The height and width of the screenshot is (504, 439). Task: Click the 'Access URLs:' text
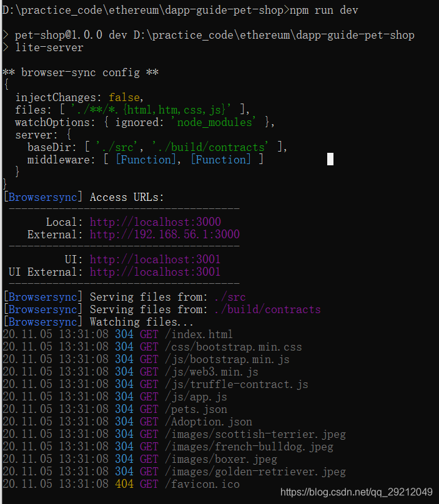[x=127, y=197]
